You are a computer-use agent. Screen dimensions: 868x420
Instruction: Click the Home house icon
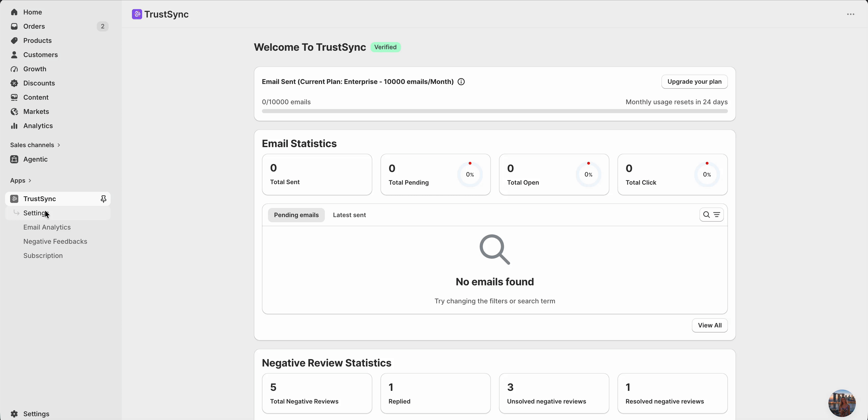(14, 12)
